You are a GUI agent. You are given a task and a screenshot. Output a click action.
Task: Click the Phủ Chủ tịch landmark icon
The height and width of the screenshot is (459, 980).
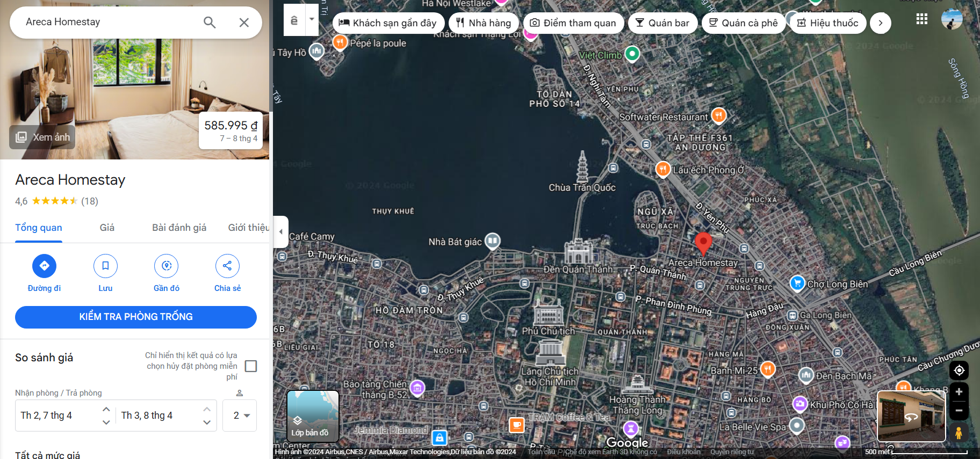click(548, 311)
